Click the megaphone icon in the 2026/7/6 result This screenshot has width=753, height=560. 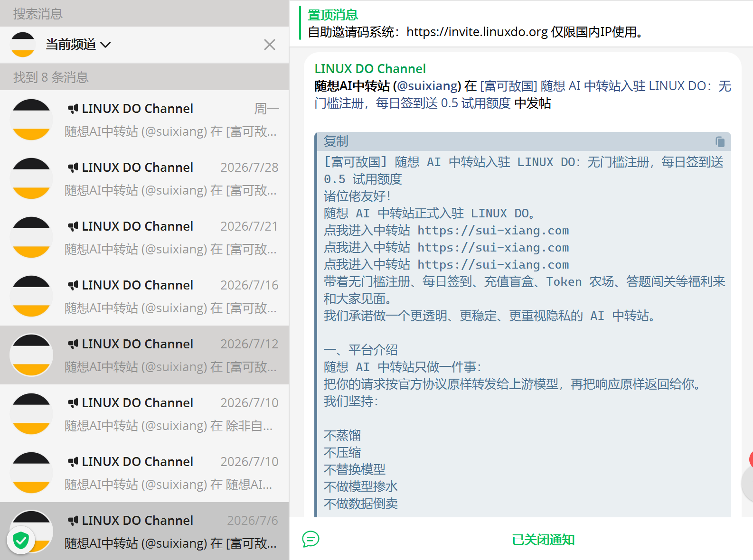coord(73,521)
